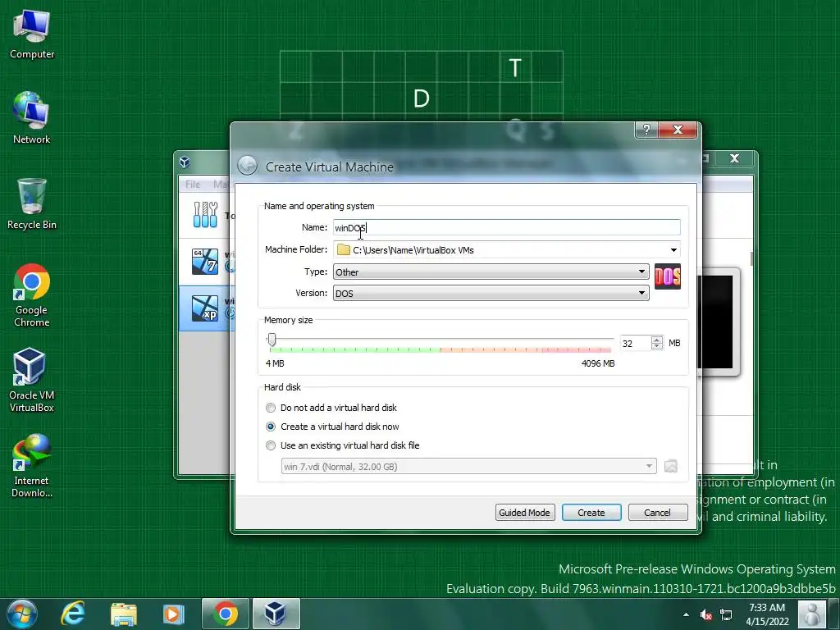The width and height of the screenshot is (840, 630).
Task: Open the existing disk win 7.vdi dropdown
Action: coord(468,466)
